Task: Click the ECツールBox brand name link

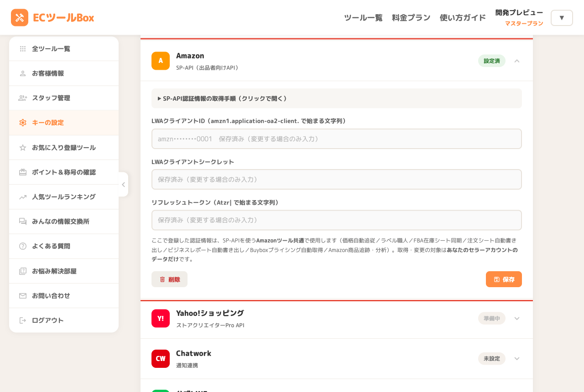Action: (x=63, y=18)
